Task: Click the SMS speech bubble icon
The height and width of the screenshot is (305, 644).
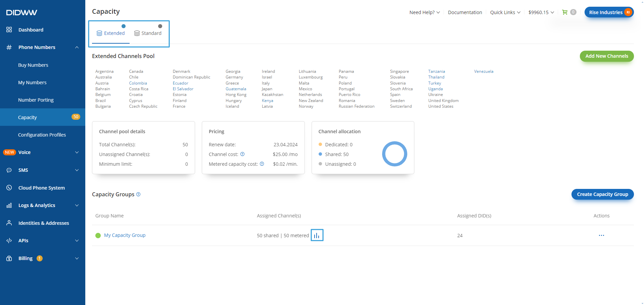Action: tap(9, 170)
